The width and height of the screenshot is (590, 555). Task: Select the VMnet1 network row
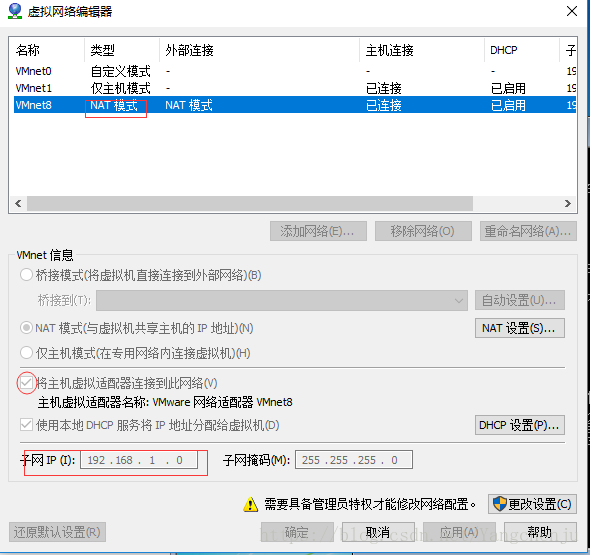295,88
